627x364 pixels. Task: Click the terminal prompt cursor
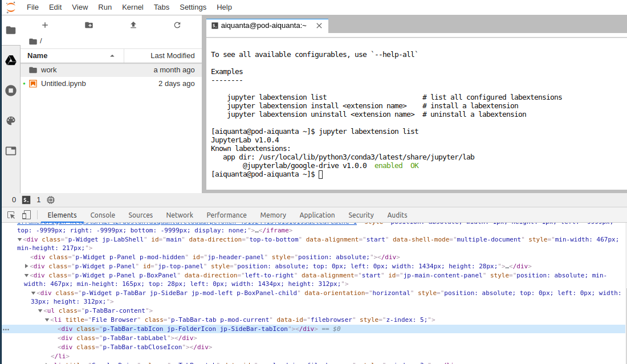(x=321, y=174)
